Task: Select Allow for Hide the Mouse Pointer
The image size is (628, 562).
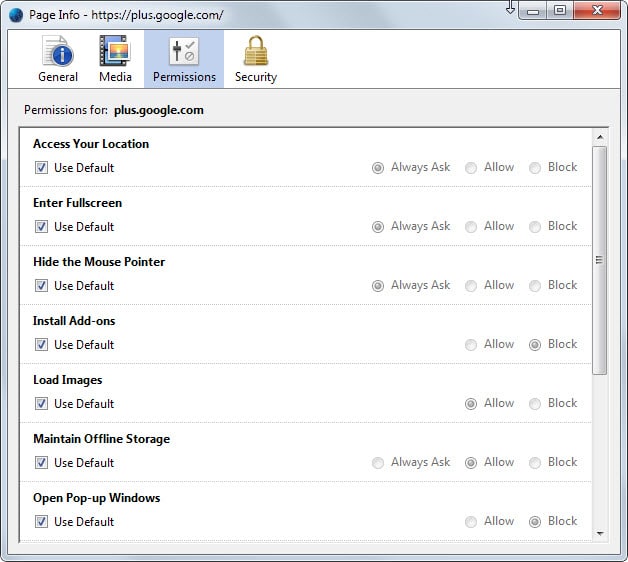Action: coord(471,286)
